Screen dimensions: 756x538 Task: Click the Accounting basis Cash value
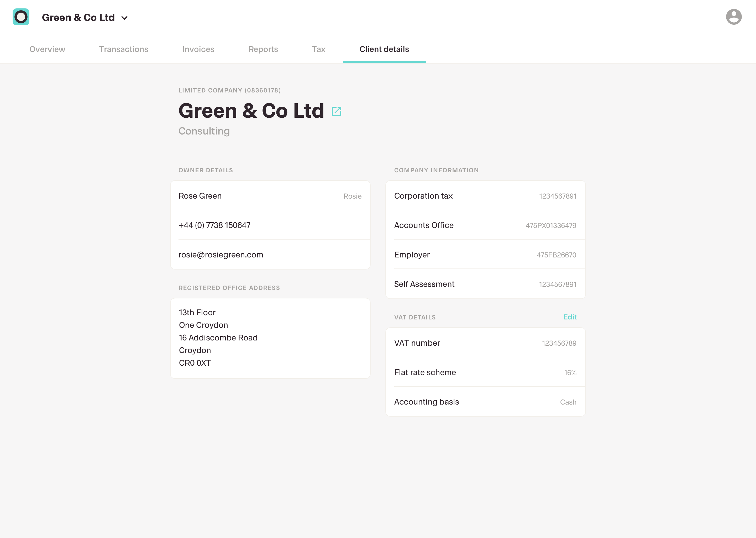[568, 402]
